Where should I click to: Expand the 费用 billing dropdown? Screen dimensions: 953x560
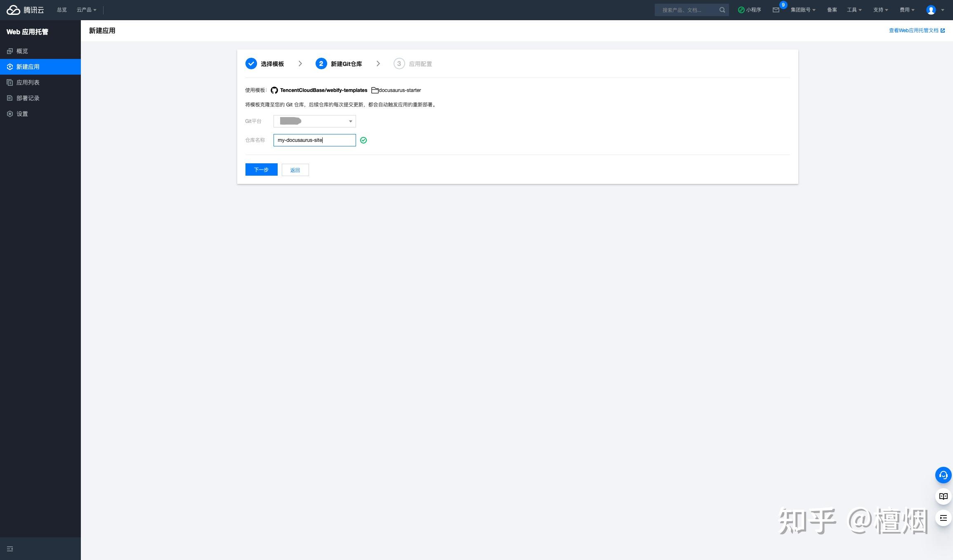907,10
